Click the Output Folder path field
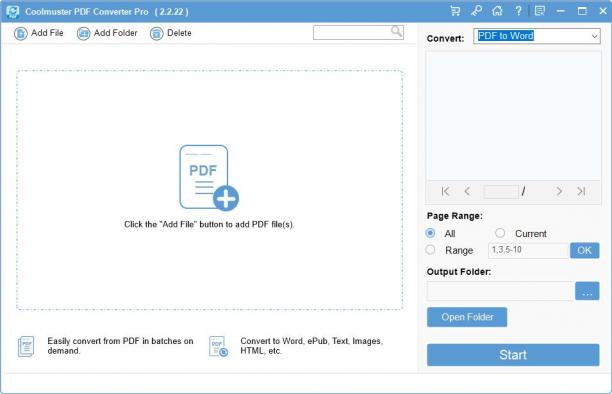 coord(500,291)
